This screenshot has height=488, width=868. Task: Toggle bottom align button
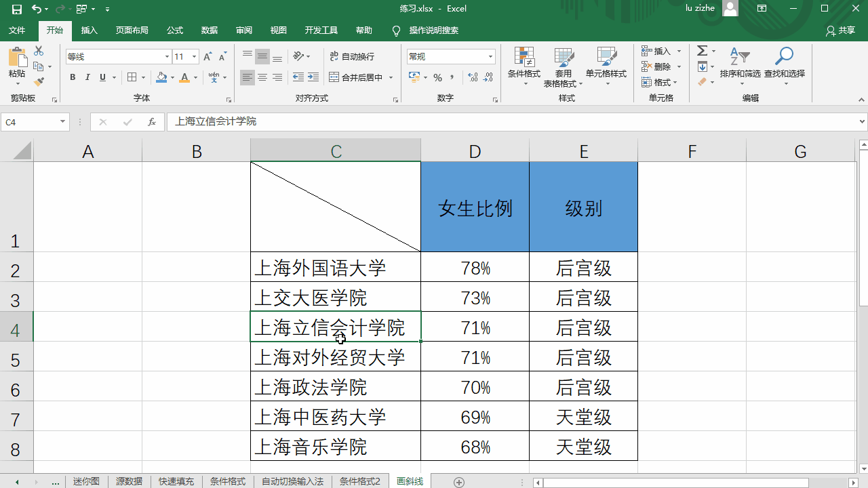tap(277, 56)
